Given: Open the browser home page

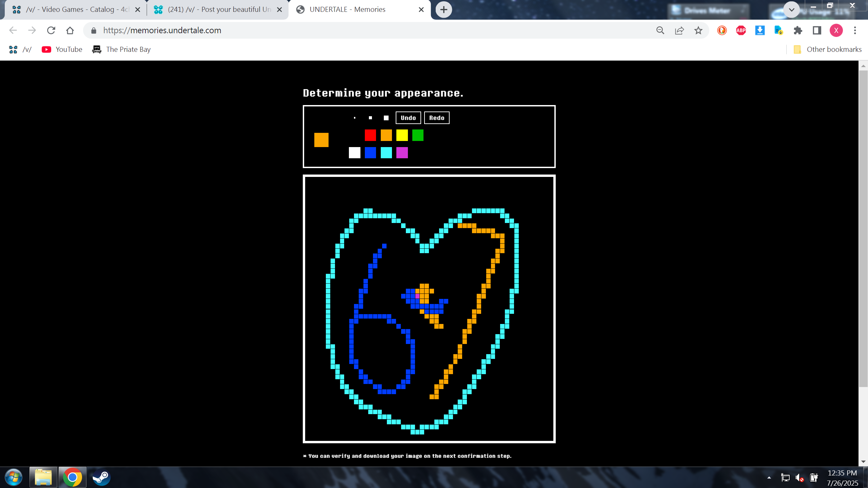Looking at the screenshot, I should click(70, 30).
